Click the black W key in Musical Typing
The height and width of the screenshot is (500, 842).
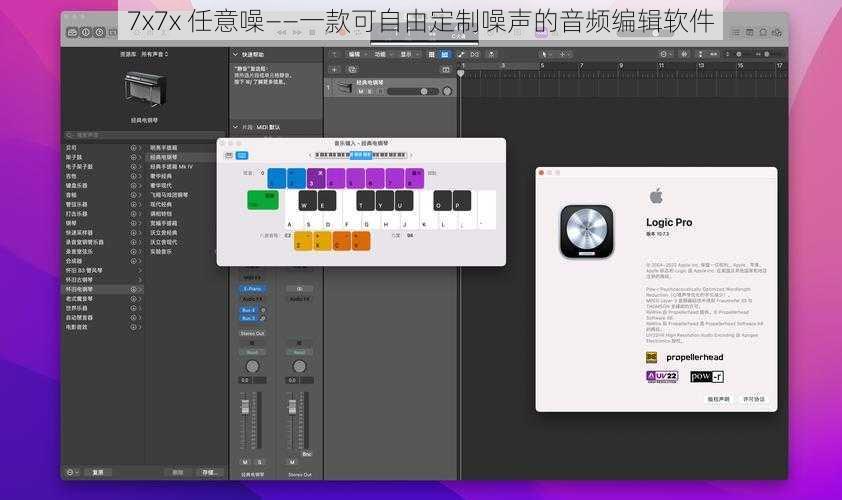pos(307,200)
